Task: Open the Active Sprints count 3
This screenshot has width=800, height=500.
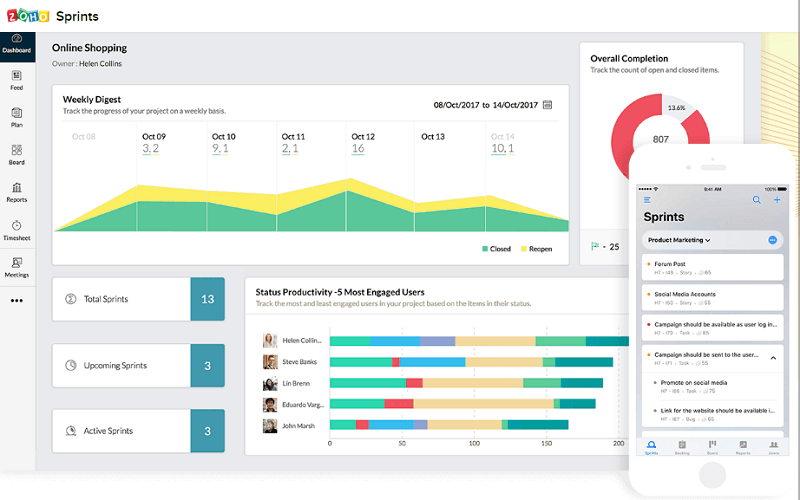Action: pyautogui.click(x=208, y=431)
